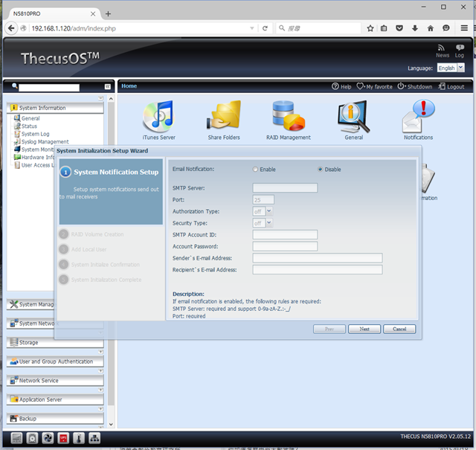
Task: Click the sidebar scrollbar down arrow
Action: tap(111, 424)
